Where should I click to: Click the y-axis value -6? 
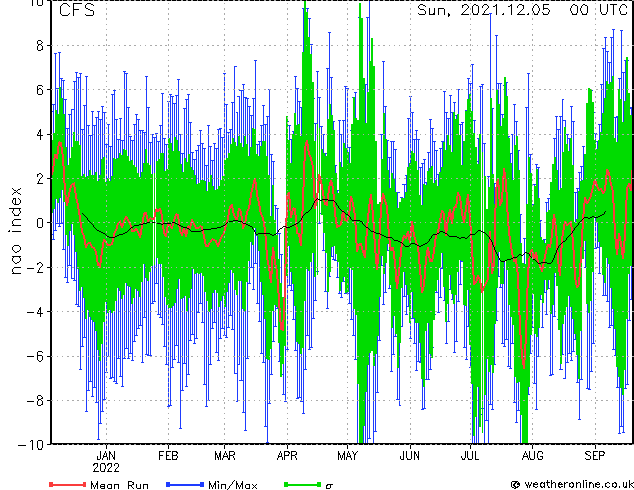(x=35, y=356)
